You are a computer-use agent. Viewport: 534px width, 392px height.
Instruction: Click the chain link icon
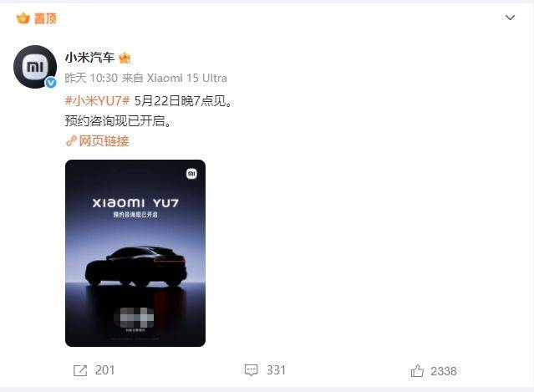pos(71,141)
